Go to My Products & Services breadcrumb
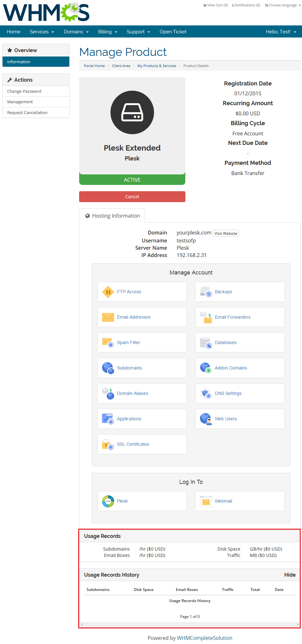 click(x=157, y=66)
